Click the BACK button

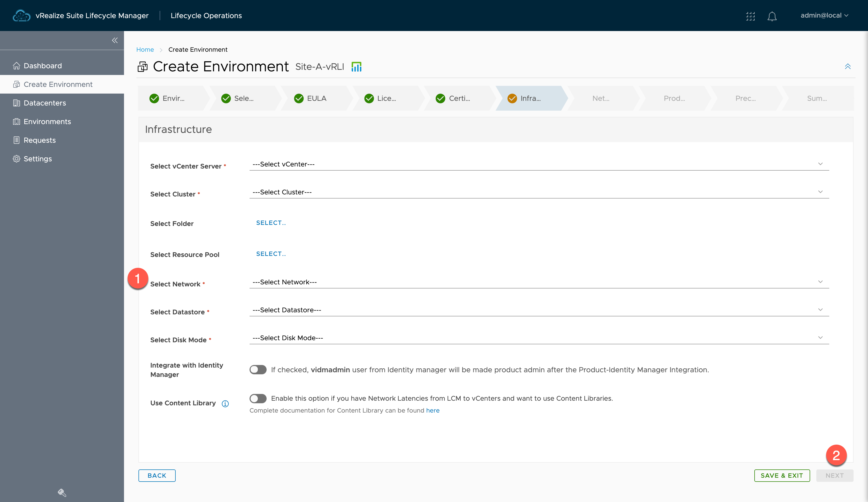click(157, 475)
